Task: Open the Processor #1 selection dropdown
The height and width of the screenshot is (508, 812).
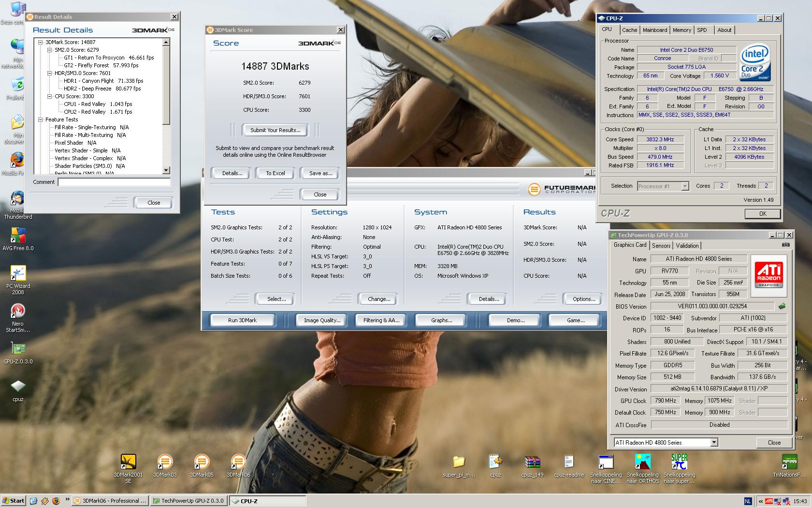Action: [x=684, y=186]
